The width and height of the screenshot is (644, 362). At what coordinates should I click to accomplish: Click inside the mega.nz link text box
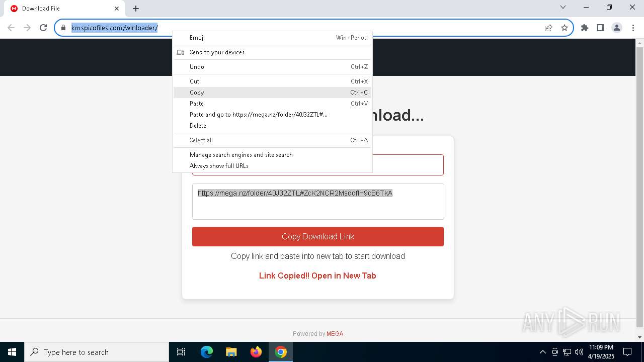pyautogui.click(x=318, y=202)
